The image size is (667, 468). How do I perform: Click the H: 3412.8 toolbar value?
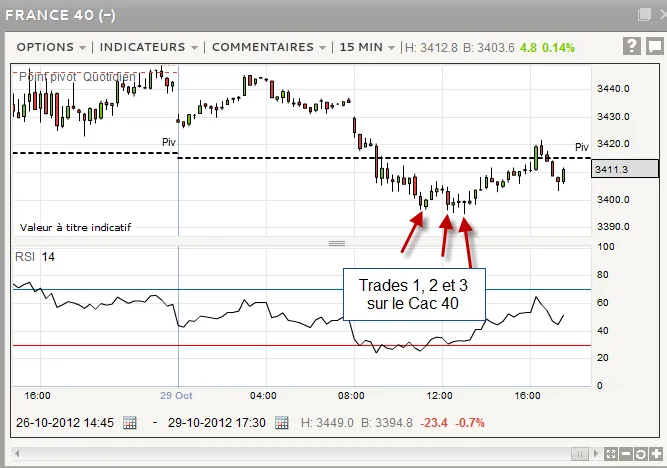[x=431, y=48]
